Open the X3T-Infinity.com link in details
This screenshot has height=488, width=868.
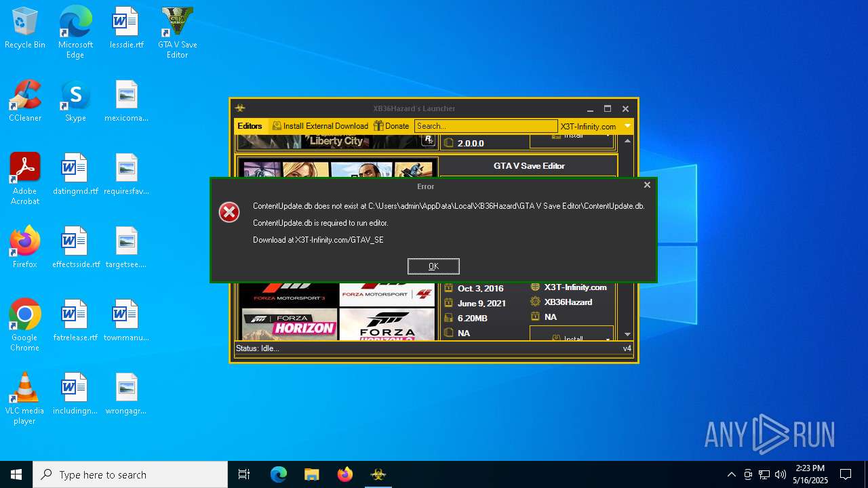tap(575, 287)
